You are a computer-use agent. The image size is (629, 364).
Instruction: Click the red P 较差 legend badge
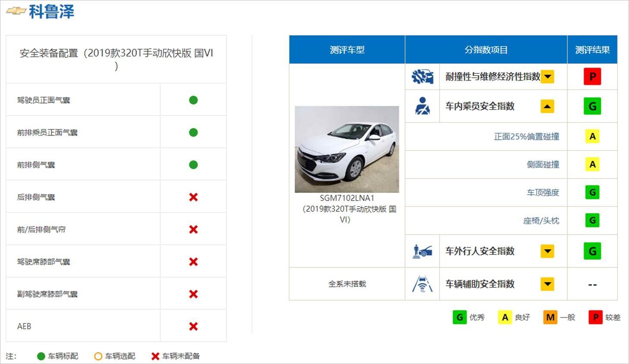pos(595,317)
